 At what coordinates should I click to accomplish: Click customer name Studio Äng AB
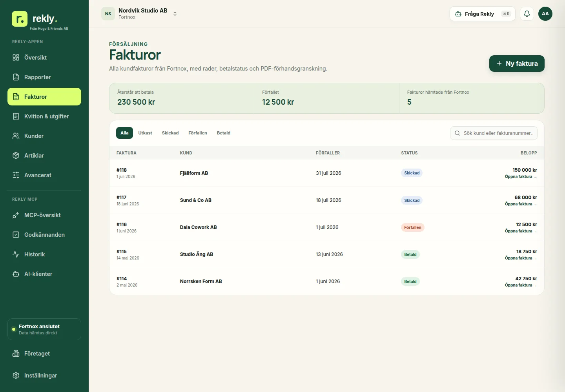coord(197,254)
